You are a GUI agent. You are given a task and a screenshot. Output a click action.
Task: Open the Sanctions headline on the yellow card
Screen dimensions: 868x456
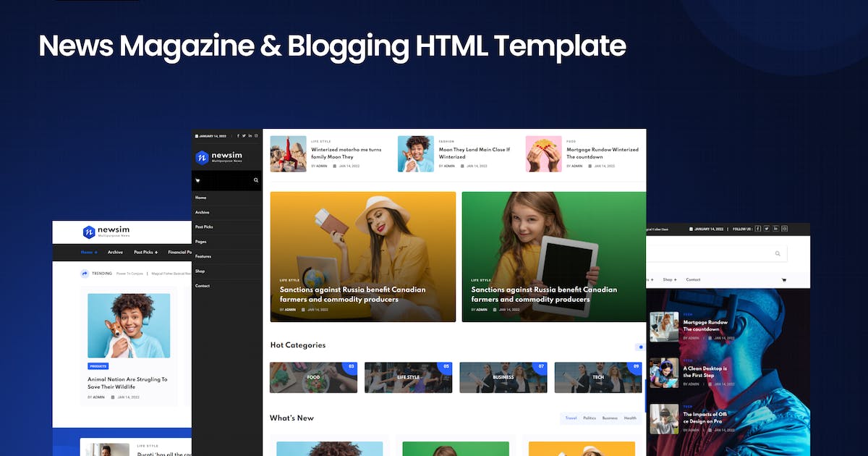[x=353, y=295]
